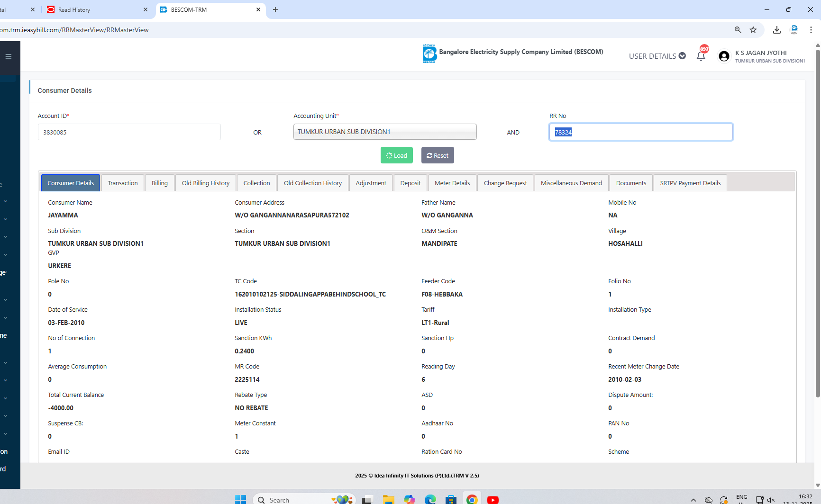Click the taskbar clock showing 16:32

[x=805, y=496]
